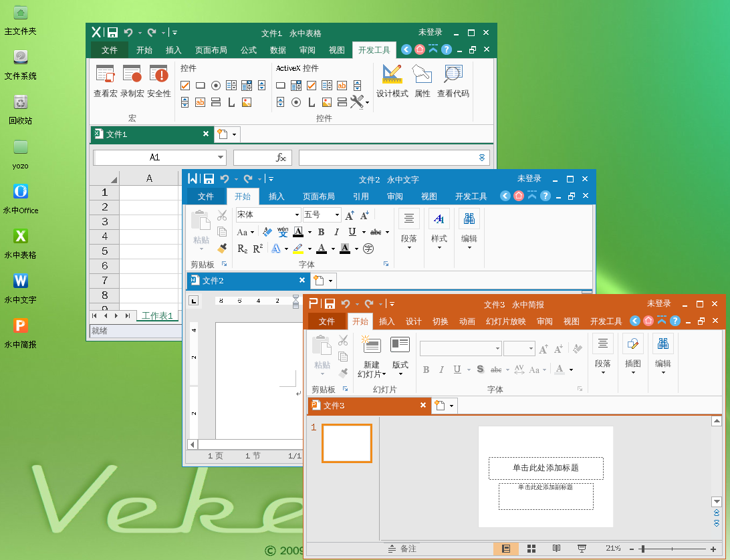Click New Slide button in presentation
730x560 pixels.
tap(372, 357)
